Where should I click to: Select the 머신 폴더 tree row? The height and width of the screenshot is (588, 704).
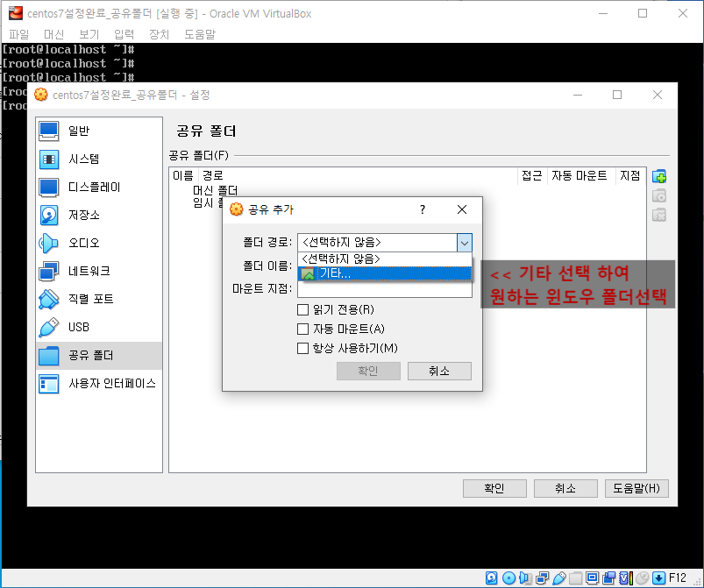pyautogui.click(x=216, y=190)
